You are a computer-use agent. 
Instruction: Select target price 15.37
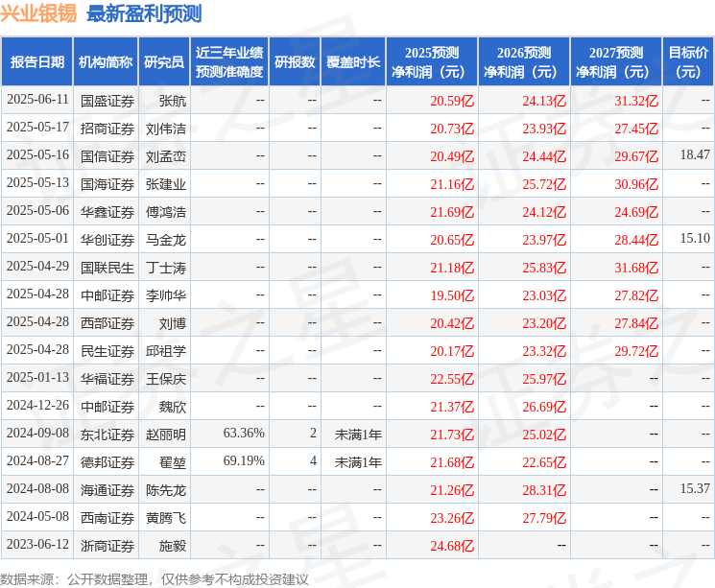[x=695, y=488]
